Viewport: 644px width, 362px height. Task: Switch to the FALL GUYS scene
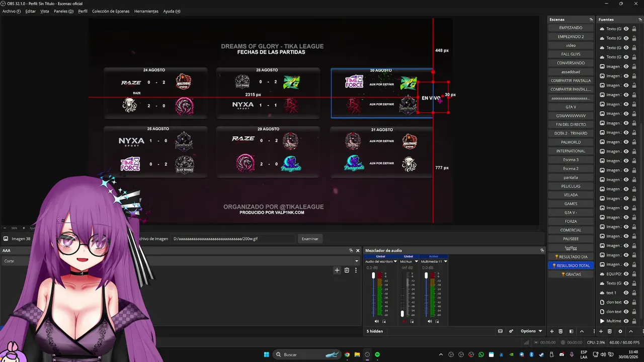coord(571,54)
